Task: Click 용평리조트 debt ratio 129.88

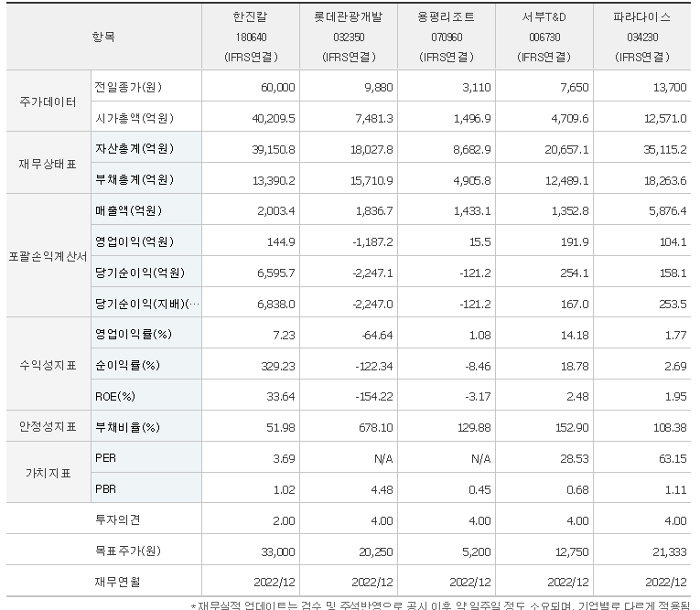Action: [474, 428]
